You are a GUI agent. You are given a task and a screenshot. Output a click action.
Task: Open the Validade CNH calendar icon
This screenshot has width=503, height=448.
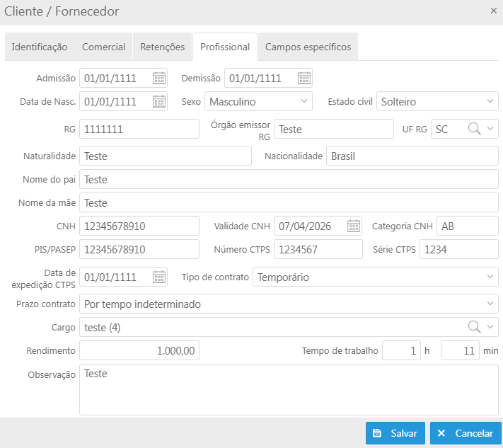[354, 226]
